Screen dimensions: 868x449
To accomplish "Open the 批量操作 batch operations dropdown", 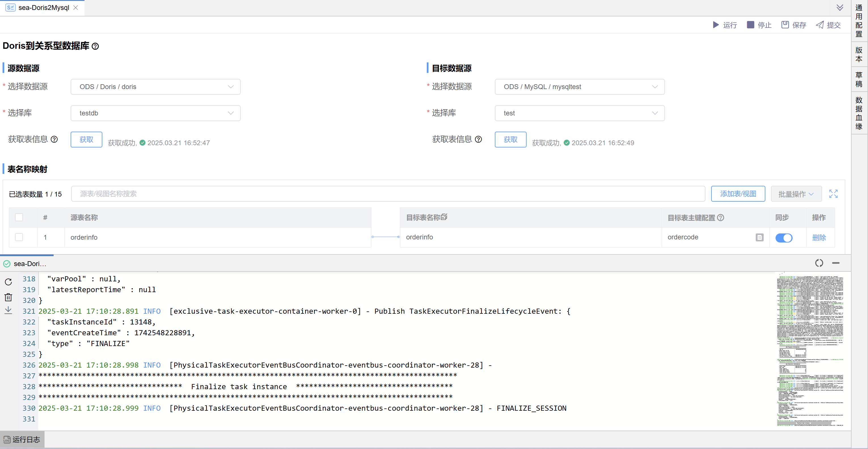I will tap(796, 194).
